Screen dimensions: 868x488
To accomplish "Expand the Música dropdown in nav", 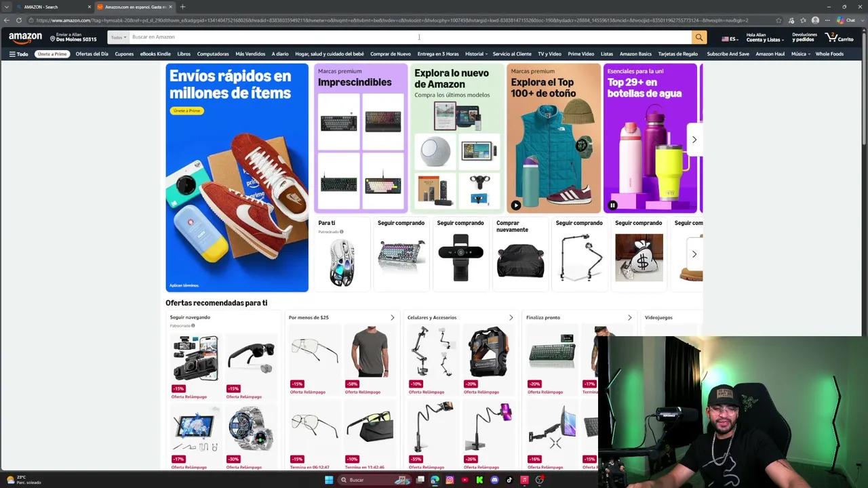I will click(800, 54).
